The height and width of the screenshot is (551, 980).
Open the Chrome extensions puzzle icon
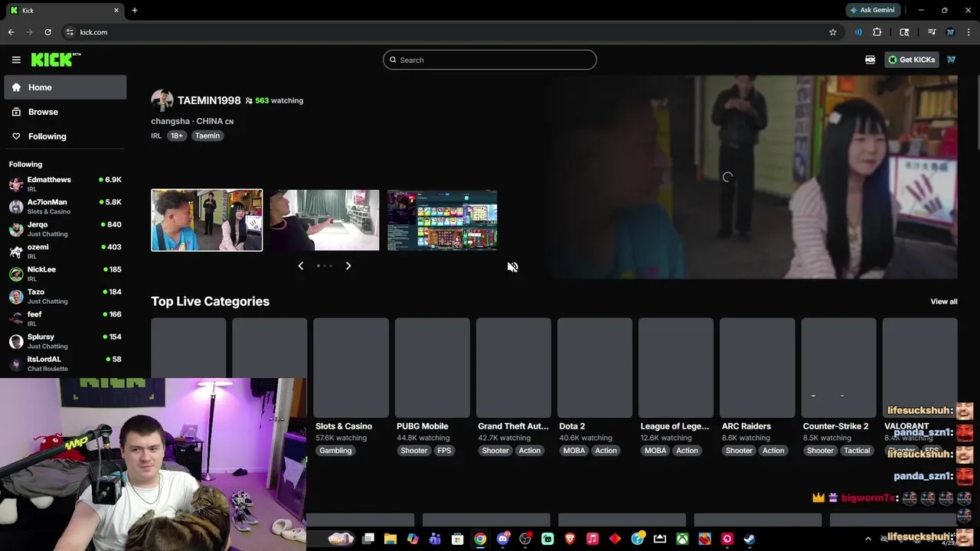pyautogui.click(x=877, y=32)
